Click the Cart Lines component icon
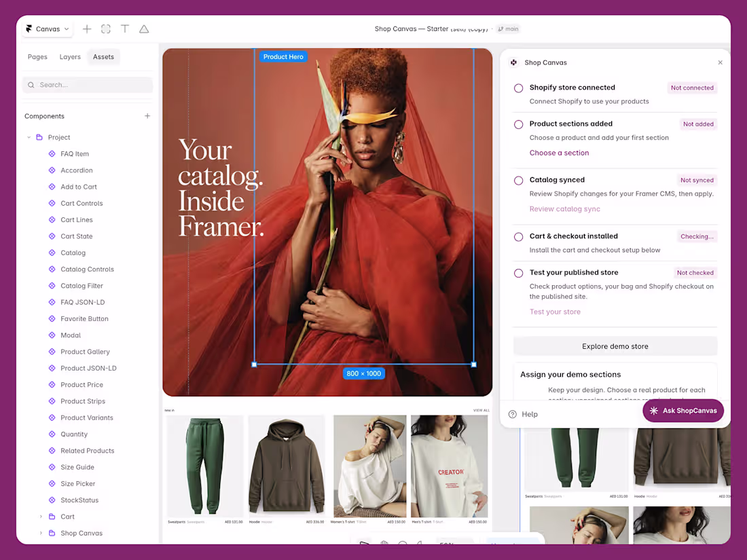This screenshot has height=560, width=747. [x=52, y=219]
